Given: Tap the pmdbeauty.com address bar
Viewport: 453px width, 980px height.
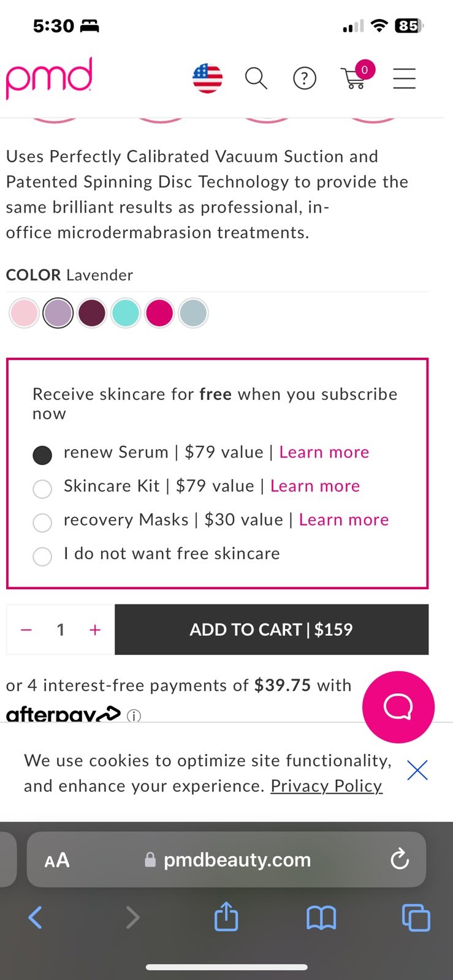Looking at the screenshot, I should 226,859.
